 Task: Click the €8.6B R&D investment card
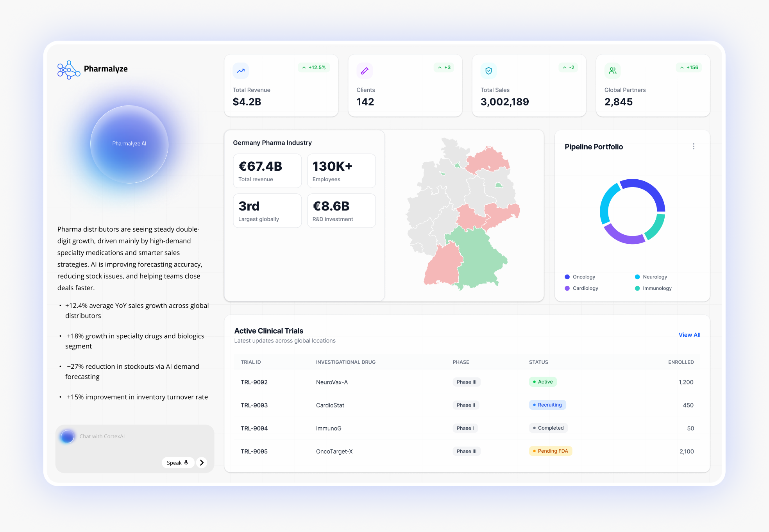[x=342, y=211]
